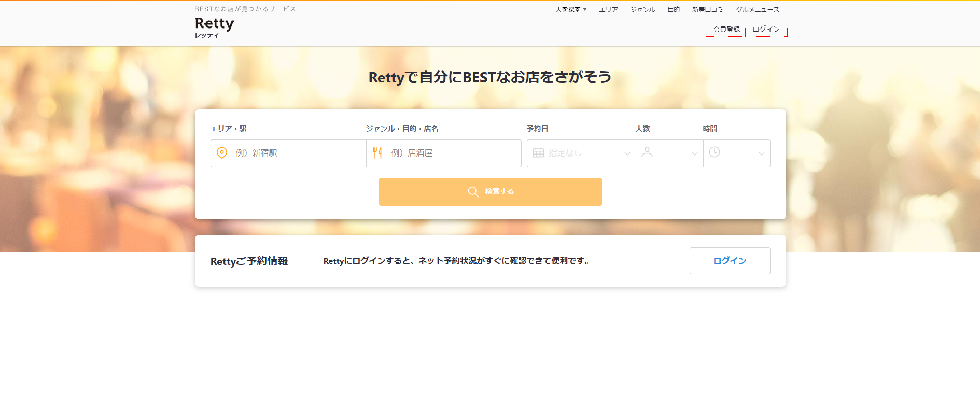Expand the 時間 time dropdown chevron
The width and height of the screenshot is (980, 420).
coord(761,153)
